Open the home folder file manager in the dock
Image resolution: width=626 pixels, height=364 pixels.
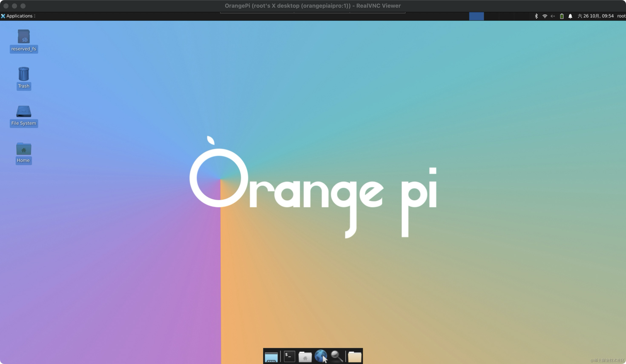tap(305, 357)
